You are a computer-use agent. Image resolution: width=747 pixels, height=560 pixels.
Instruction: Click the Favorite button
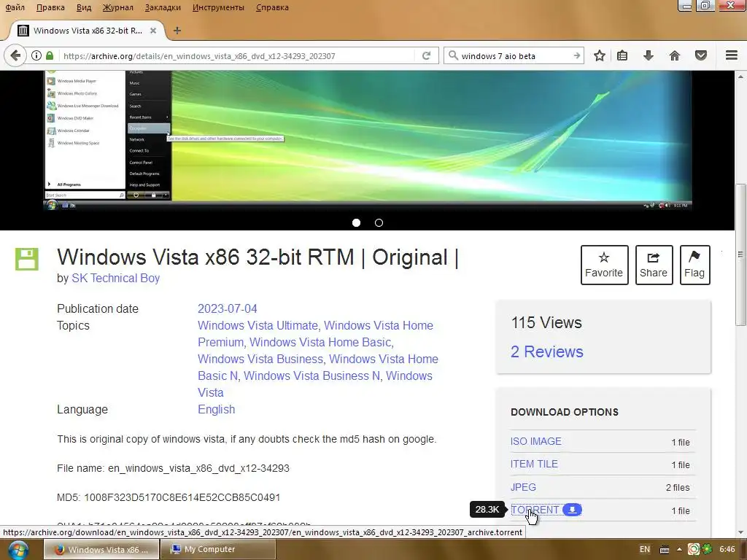coord(604,265)
